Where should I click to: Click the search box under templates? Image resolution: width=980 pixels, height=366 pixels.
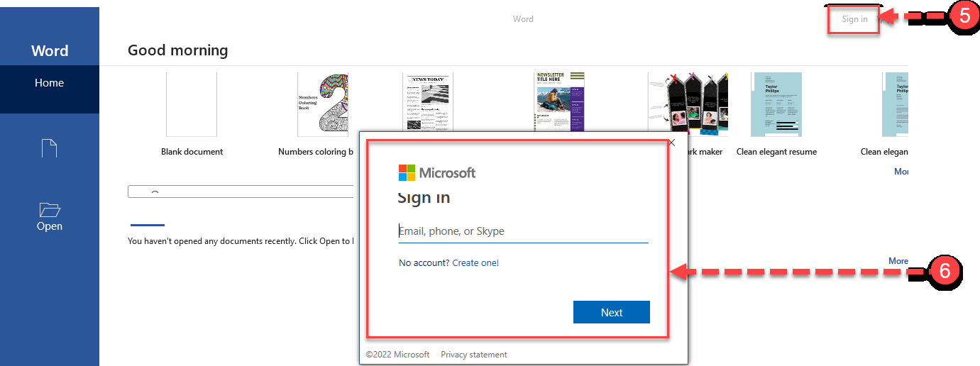[241, 192]
